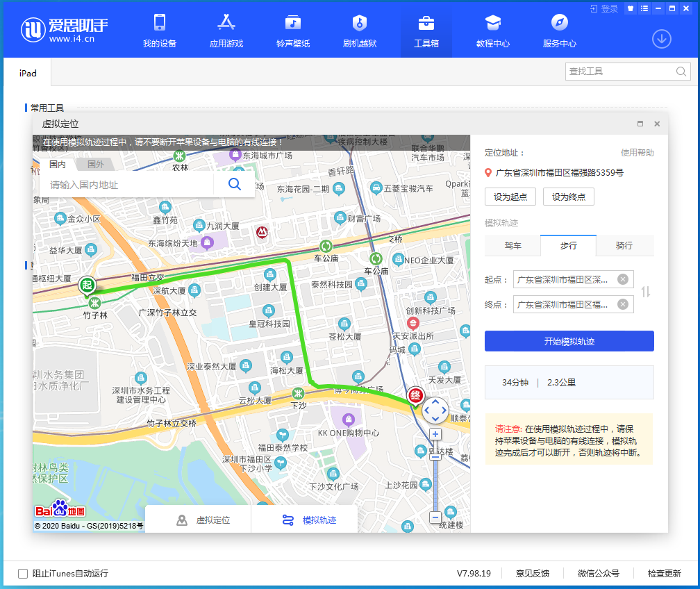Zoom in with the map plus button
This screenshot has width=700, height=589.
click(435, 434)
